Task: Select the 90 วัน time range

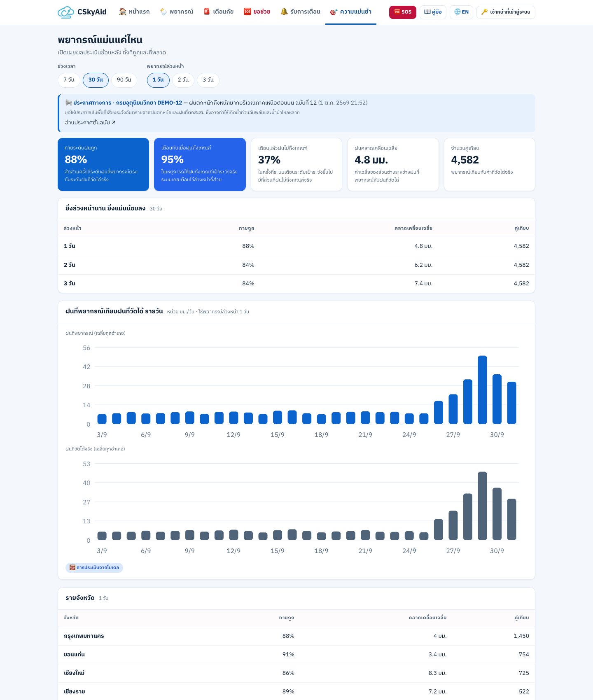Action: click(x=124, y=80)
